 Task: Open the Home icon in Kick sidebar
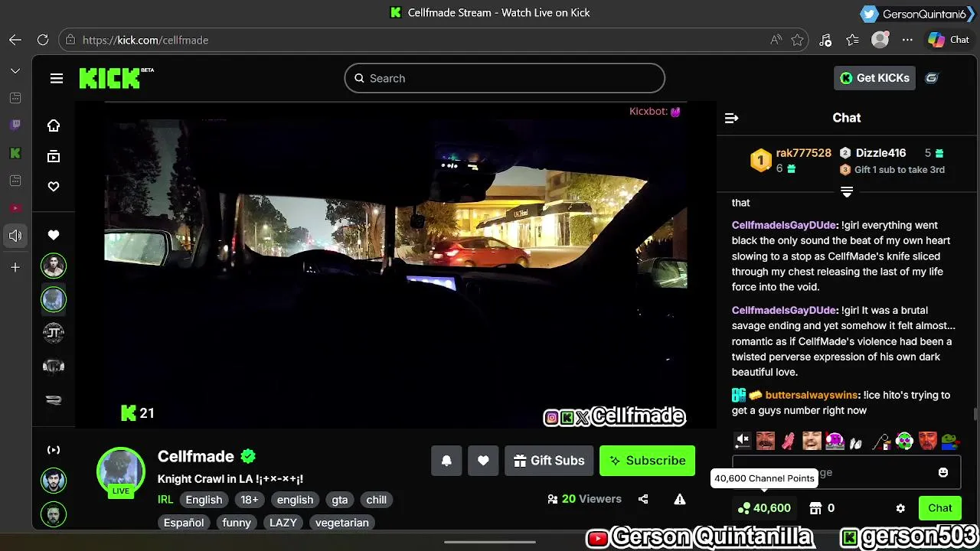click(54, 126)
